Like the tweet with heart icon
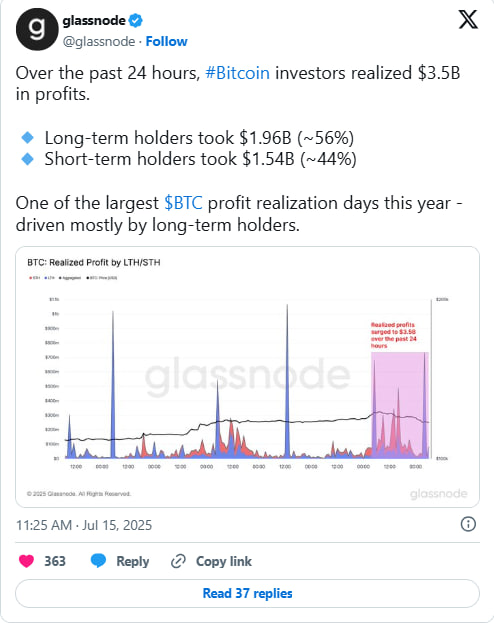494x623 pixels. click(27, 561)
